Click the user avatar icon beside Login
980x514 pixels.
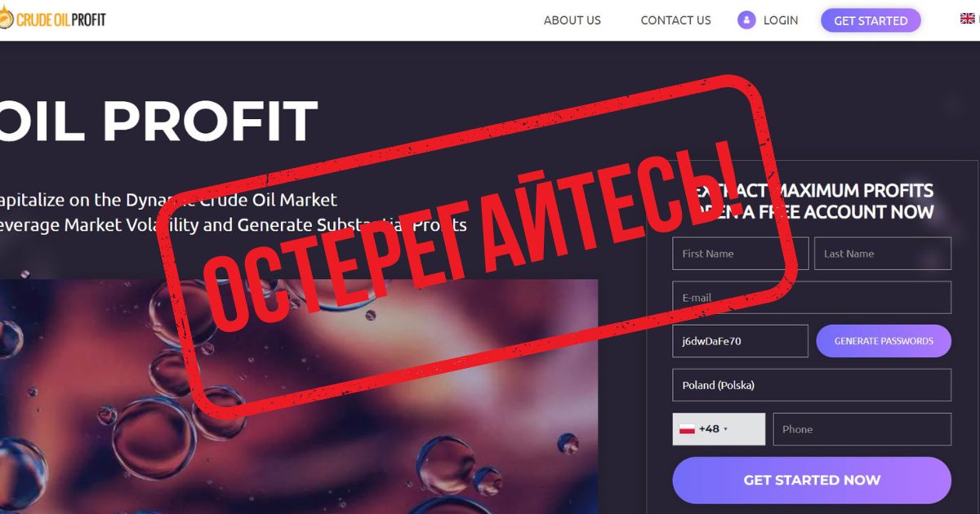point(746,20)
